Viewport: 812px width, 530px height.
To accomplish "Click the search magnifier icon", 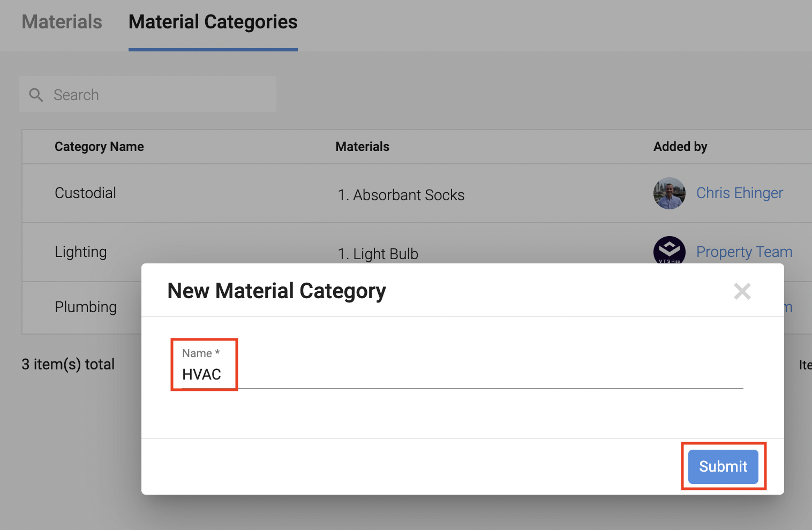I will (36, 95).
